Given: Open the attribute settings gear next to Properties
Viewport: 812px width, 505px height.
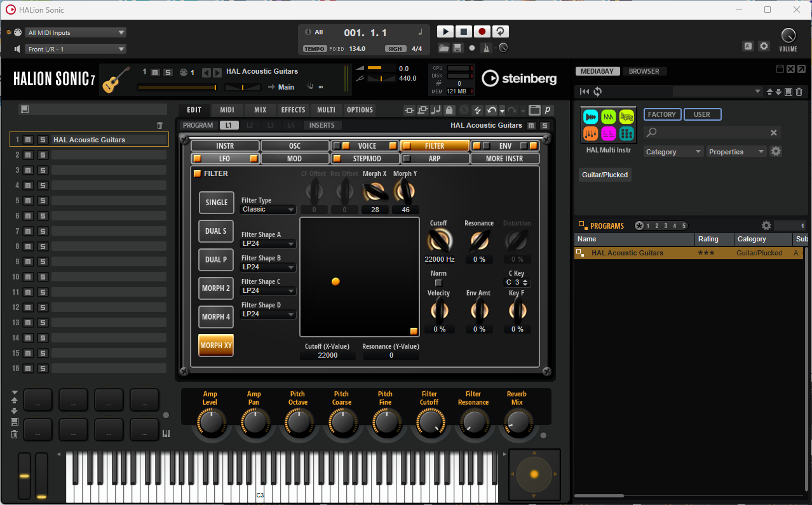Looking at the screenshot, I should [x=776, y=151].
